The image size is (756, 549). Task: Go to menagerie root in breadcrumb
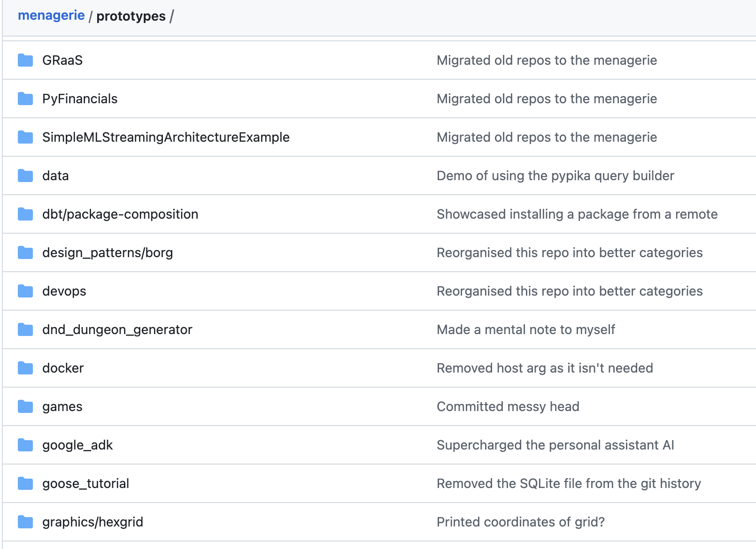click(51, 15)
